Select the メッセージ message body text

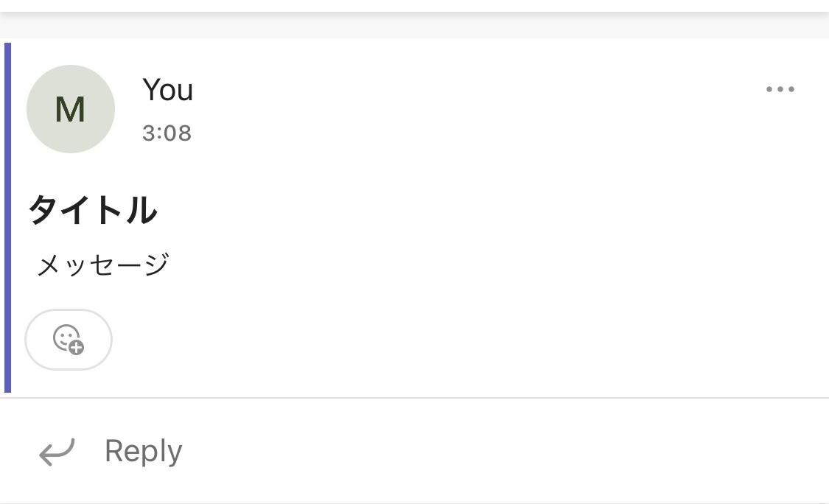click(103, 265)
